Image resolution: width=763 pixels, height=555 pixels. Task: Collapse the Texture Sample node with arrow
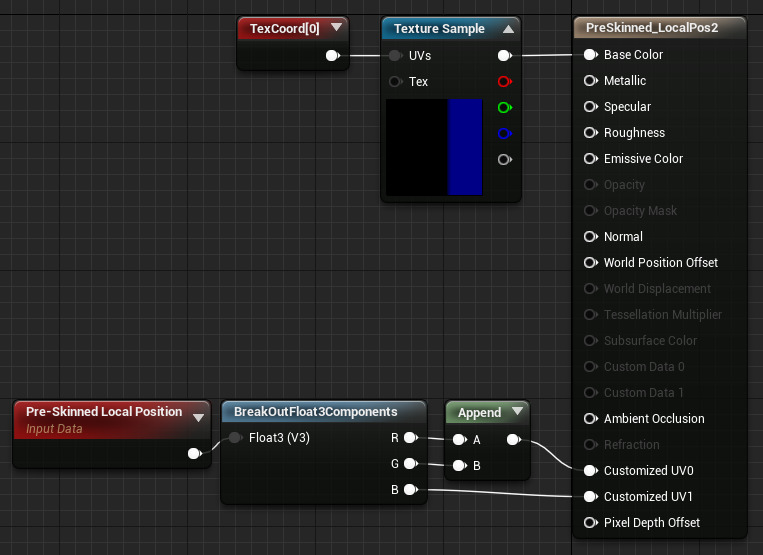pos(507,29)
